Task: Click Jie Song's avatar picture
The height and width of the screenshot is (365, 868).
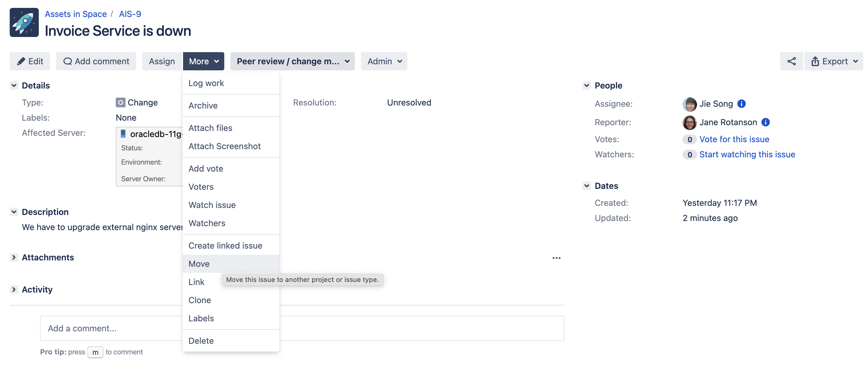Action: tap(689, 104)
